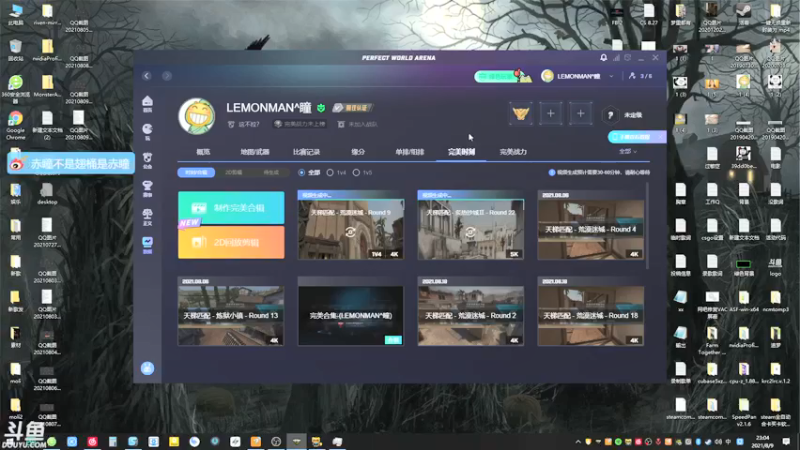Open the Round 13 highlight thumbnail
Image resolution: width=800 pixels, height=450 pixels.
click(x=231, y=312)
